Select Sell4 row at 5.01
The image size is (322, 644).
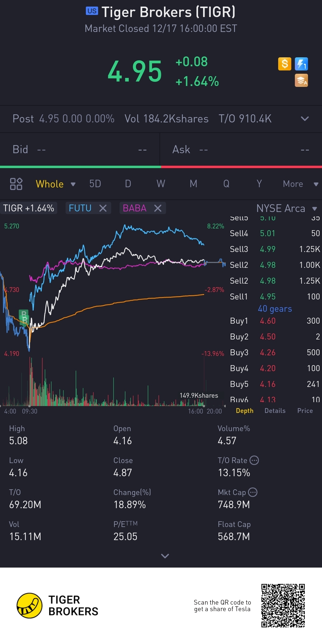click(275, 233)
